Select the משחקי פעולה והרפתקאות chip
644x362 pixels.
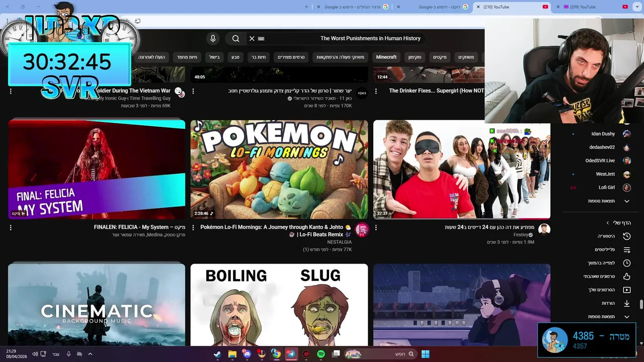[x=340, y=57]
